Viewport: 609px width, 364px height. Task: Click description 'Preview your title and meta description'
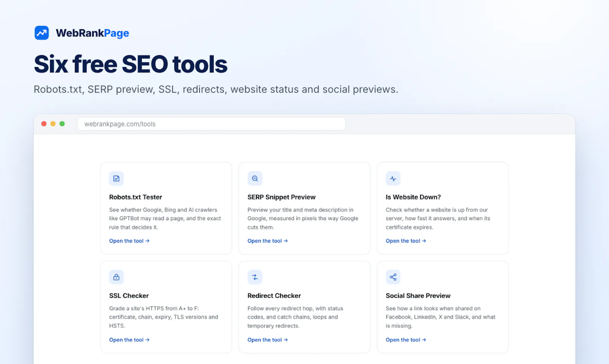pos(303,218)
